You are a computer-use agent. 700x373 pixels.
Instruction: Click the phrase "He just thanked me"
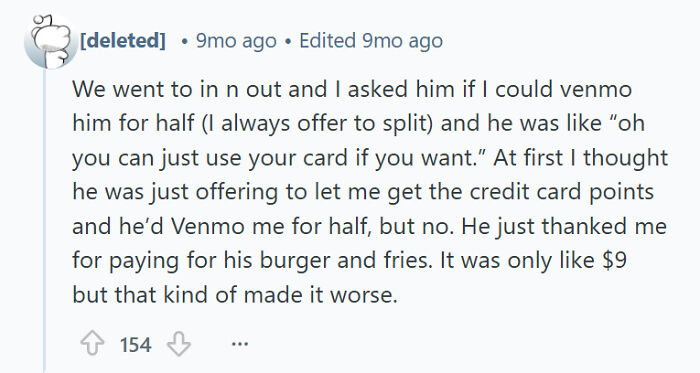click(564, 227)
